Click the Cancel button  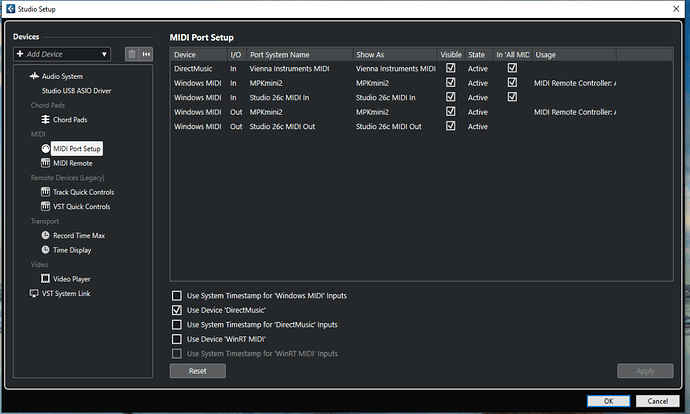point(657,401)
